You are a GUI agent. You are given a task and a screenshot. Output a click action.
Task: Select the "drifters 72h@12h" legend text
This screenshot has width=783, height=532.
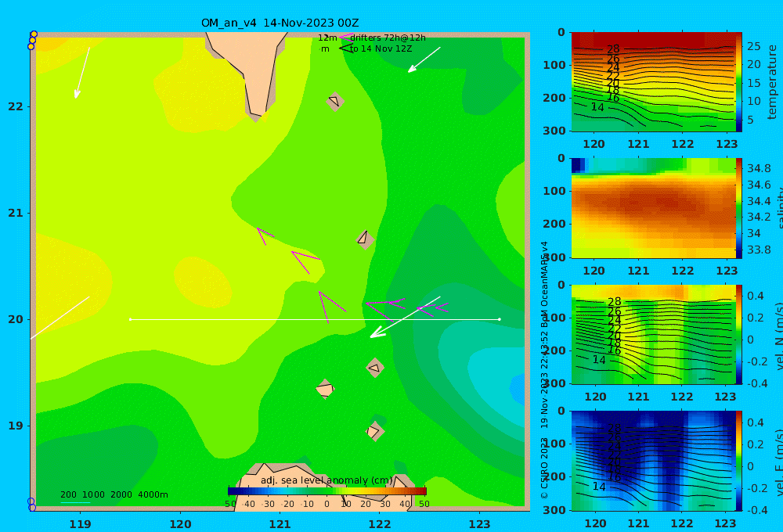(388, 38)
